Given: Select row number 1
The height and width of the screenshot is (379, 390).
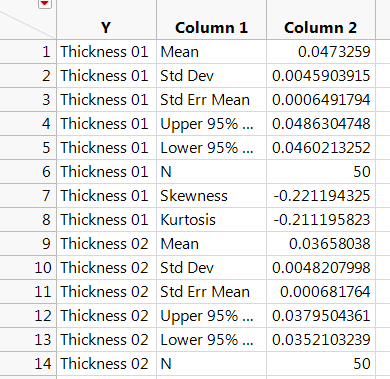Looking at the screenshot, I should point(28,52).
